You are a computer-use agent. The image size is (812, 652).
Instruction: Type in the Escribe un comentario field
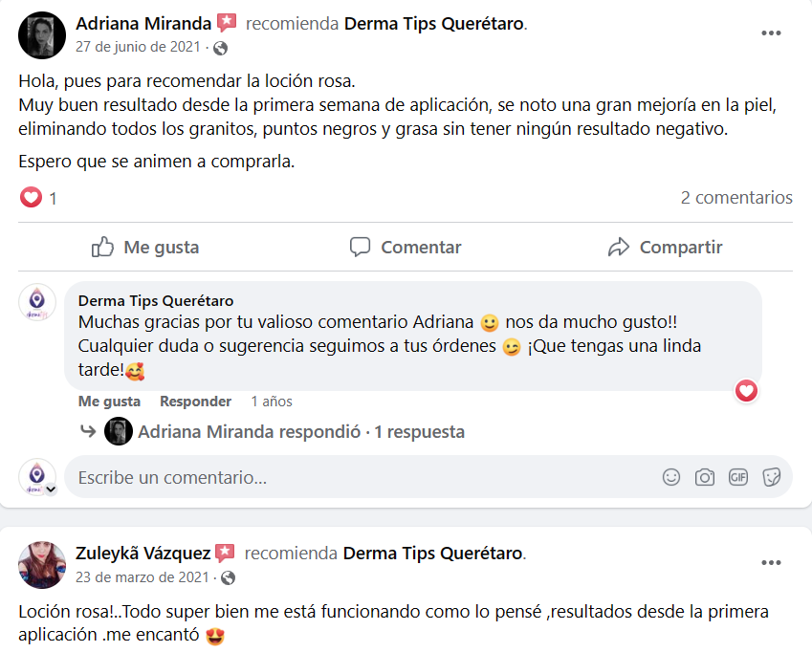click(363, 477)
